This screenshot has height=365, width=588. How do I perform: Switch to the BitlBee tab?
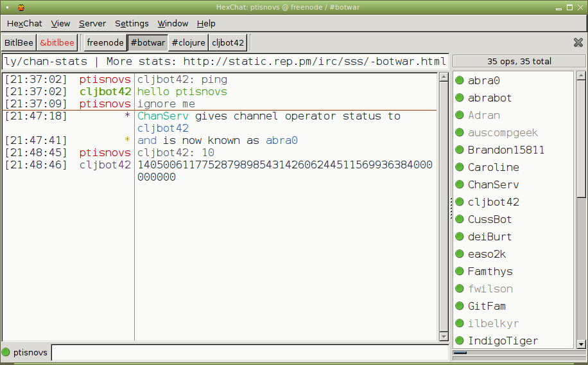tap(19, 42)
